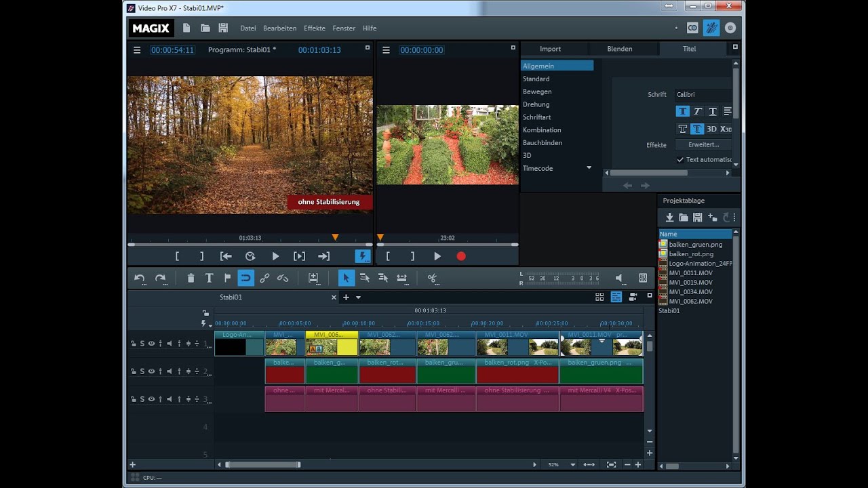868x488 pixels.
Task: Click the import download-arrow icon in Projektablage
Action: point(669,218)
